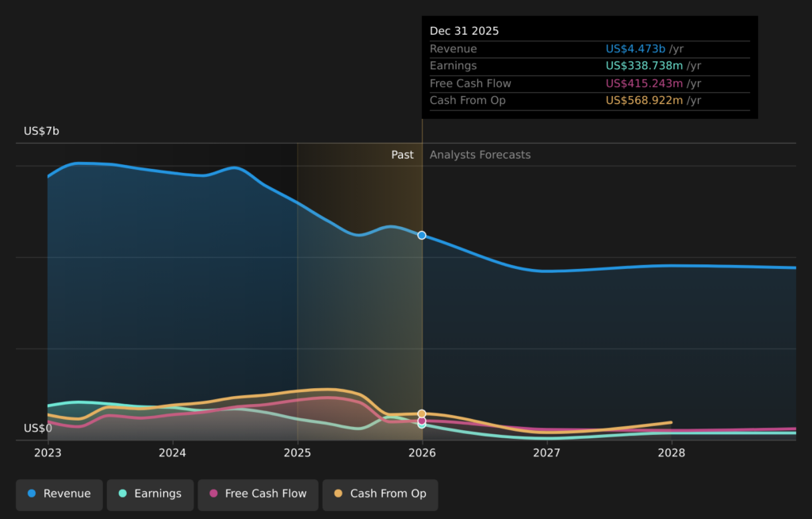The height and width of the screenshot is (519, 812).
Task: Click the blue Revenue data point at 2026
Action: (x=422, y=235)
